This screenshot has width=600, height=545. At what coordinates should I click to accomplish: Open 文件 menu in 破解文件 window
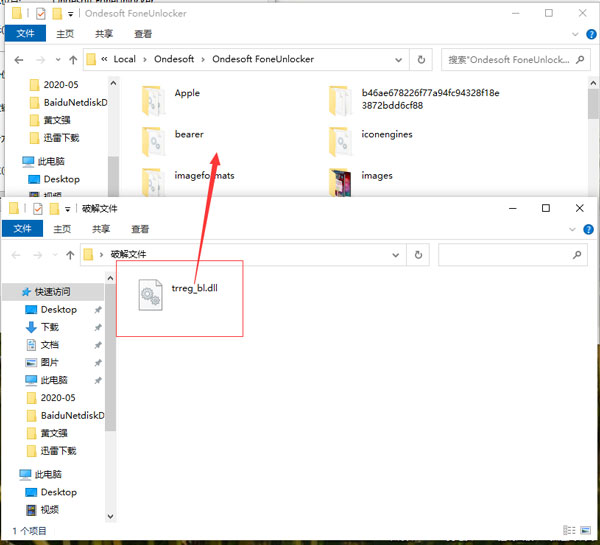pyautogui.click(x=22, y=229)
